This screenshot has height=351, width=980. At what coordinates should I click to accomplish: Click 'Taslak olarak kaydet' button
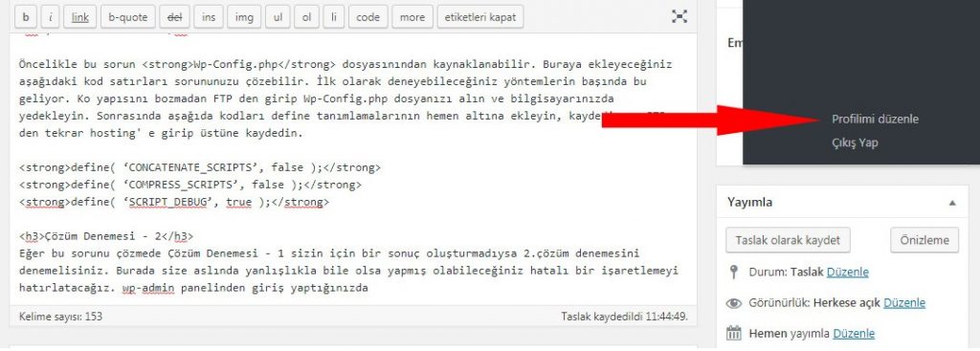tap(789, 240)
